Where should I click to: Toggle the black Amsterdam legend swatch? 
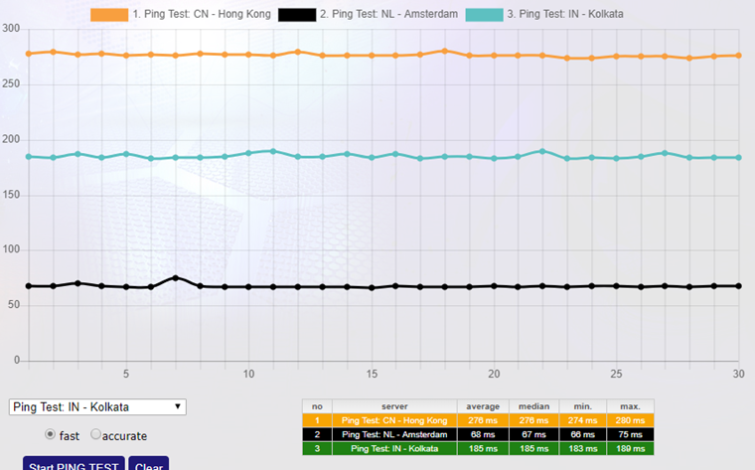point(297,14)
